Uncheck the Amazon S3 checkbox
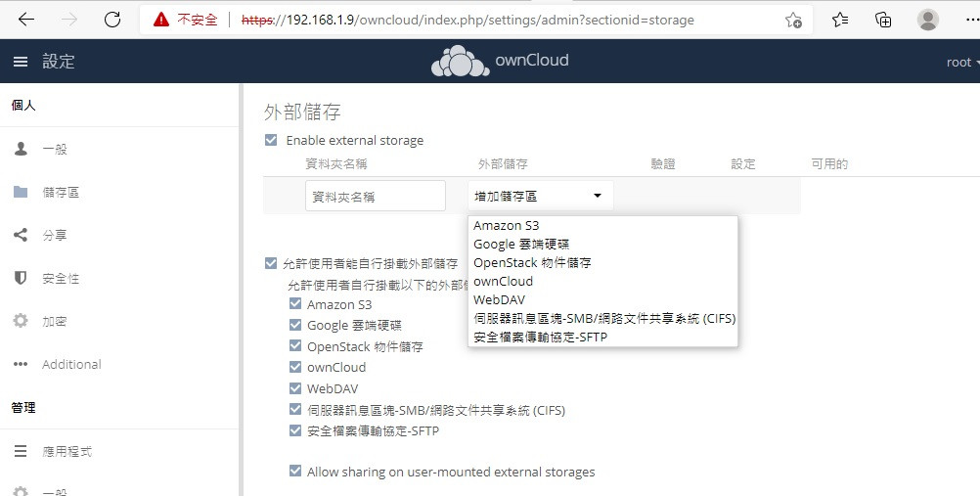Viewport: 980px width, 496px height. 295,304
